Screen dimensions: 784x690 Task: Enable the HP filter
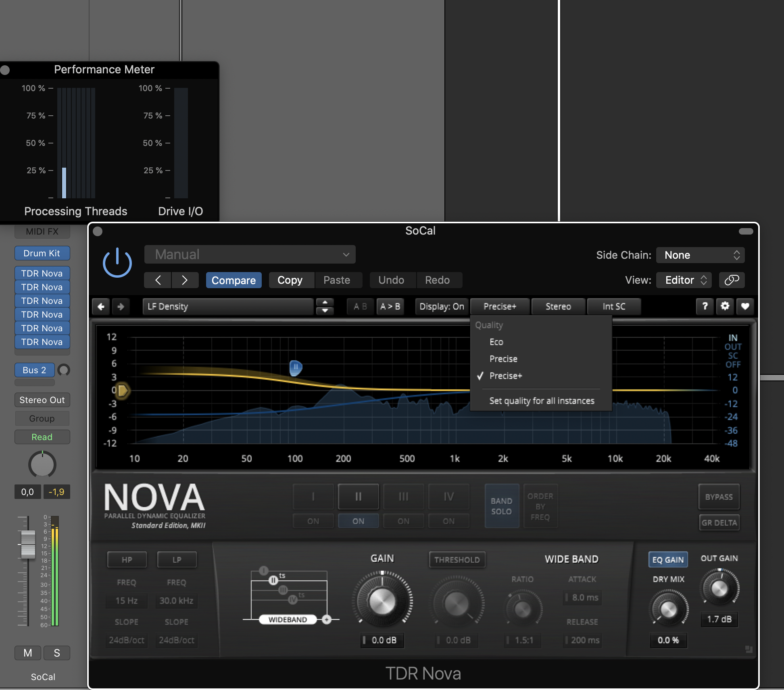pyautogui.click(x=127, y=560)
